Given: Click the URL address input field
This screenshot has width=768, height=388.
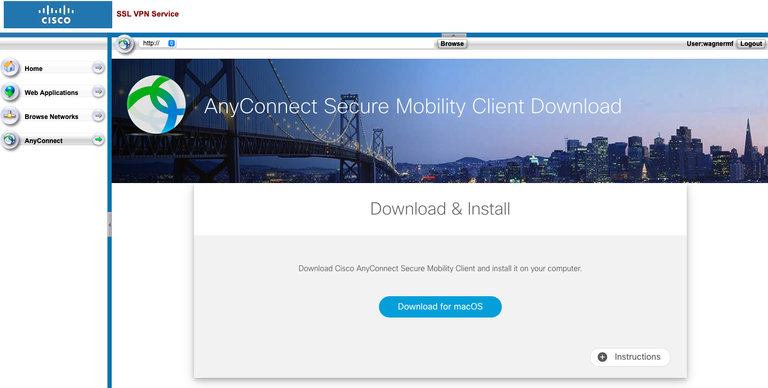Looking at the screenshot, I should (306, 43).
